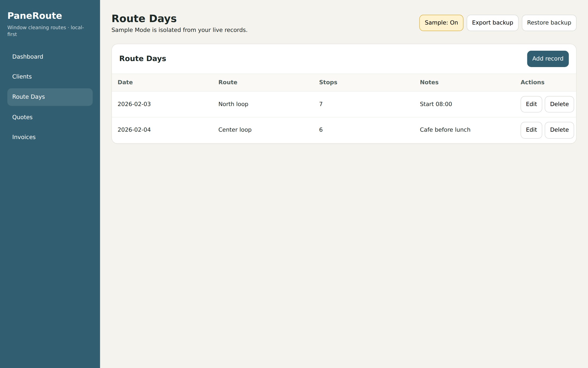Select Route Days in sidebar
The width and height of the screenshot is (588, 368).
pyautogui.click(x=50, y=97)
